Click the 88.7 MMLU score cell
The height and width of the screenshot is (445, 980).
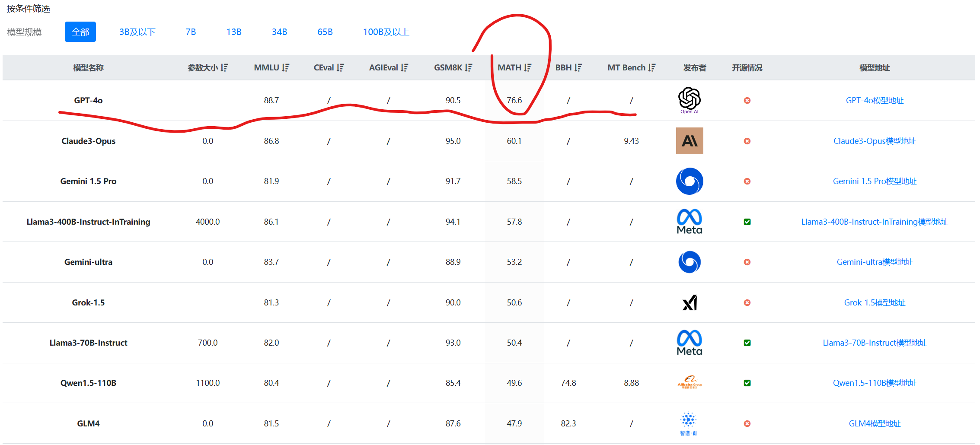point(271,100)
